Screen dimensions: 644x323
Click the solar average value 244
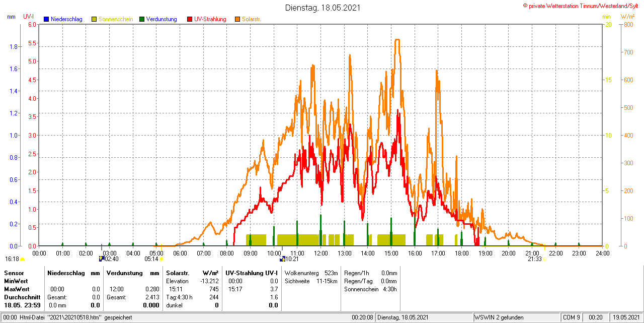213,297
